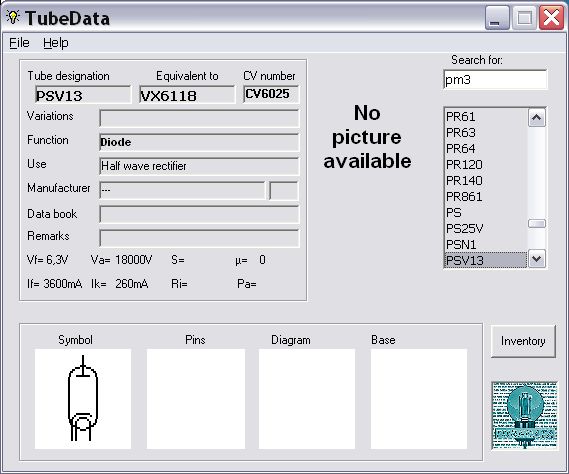Click the Inventory button
Image resolution: width=569 pixels, height=474 pixels.
[523, 341]
